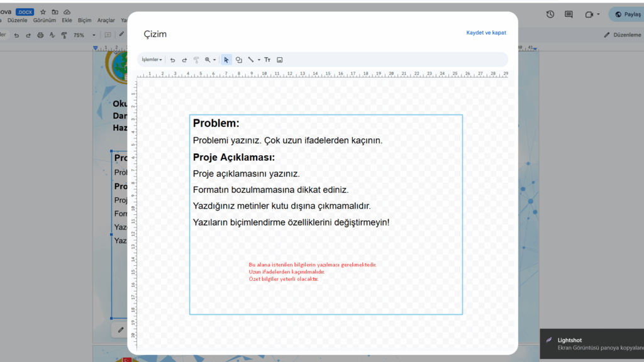Screen dimensions: 644x362
Task: Print the document from Docs toolbar
Action: [x=40, y=35]
